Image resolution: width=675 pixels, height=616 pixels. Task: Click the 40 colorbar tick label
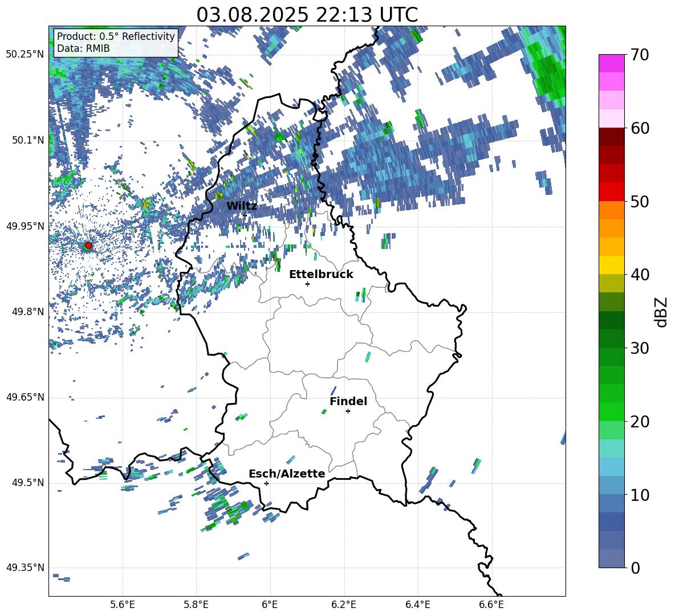pos(639,275)
